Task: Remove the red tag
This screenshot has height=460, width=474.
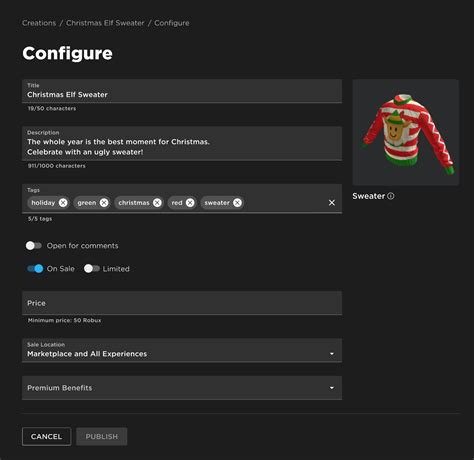Action: 190,203
